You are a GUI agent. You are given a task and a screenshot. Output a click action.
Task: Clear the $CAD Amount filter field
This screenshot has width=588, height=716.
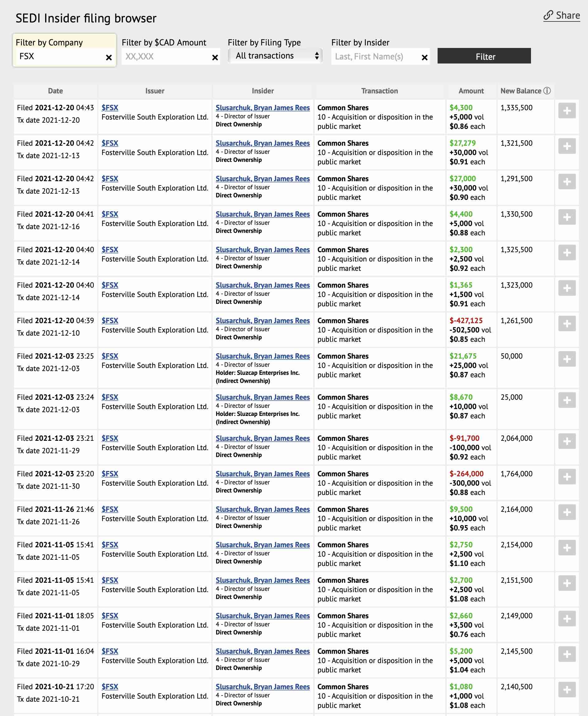[215, 58]
